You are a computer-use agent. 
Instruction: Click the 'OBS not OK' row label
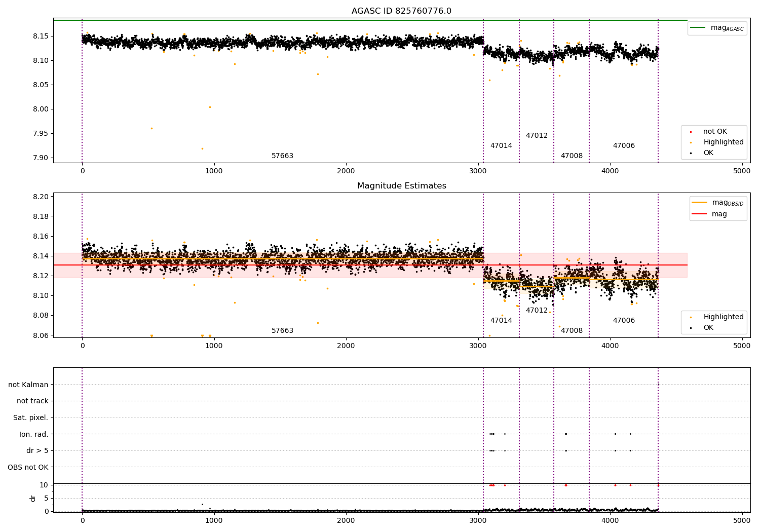(x=28, y=467)
